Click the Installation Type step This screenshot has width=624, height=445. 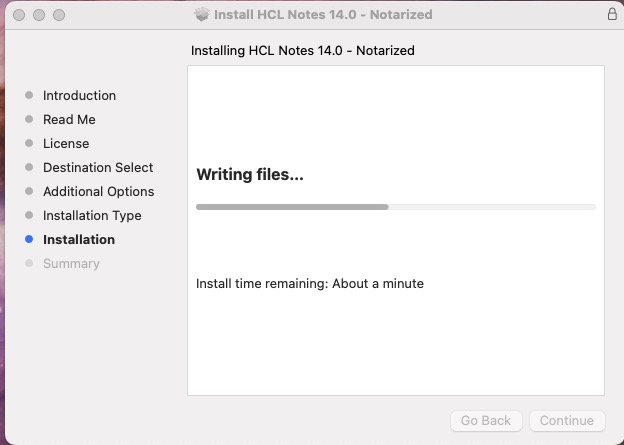pyautogui.click(x=92, y=216)
